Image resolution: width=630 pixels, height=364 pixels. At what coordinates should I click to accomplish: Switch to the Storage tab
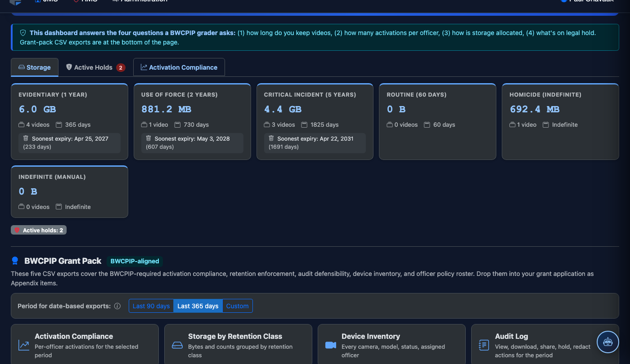[x=35, y=67]
